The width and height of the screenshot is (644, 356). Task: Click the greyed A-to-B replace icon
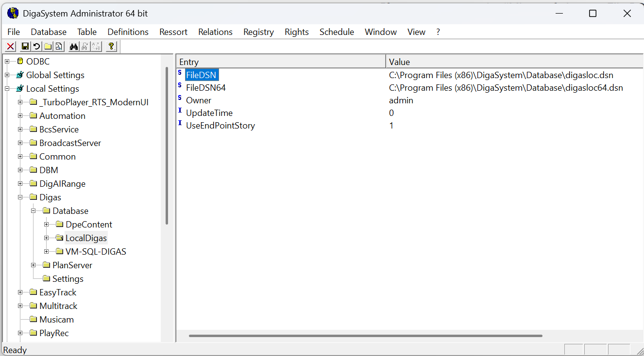coord(96,47)
